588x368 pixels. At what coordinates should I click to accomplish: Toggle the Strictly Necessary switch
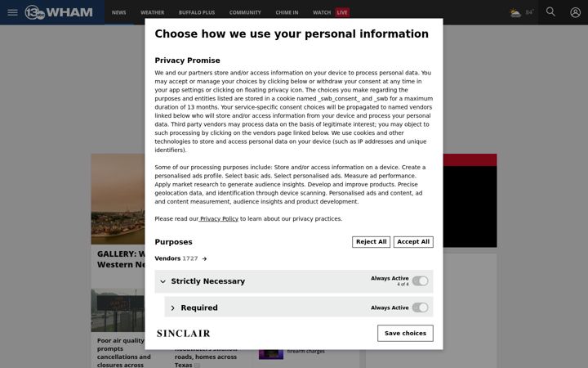[420, 280]
